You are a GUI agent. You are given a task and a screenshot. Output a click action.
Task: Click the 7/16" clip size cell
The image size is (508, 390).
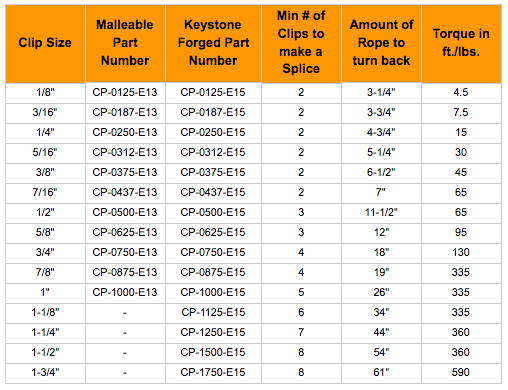[45, 193]
